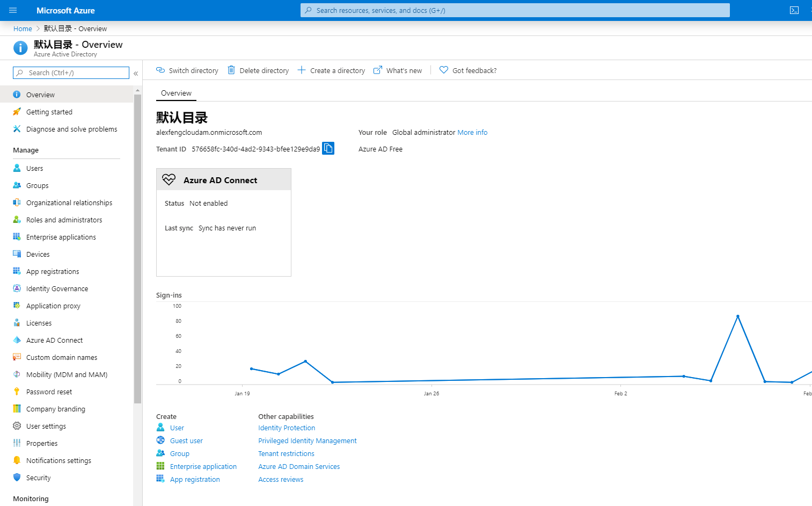Click the Switch directory icon
This screenshot has height=506, width=812.
coord(160,70)
